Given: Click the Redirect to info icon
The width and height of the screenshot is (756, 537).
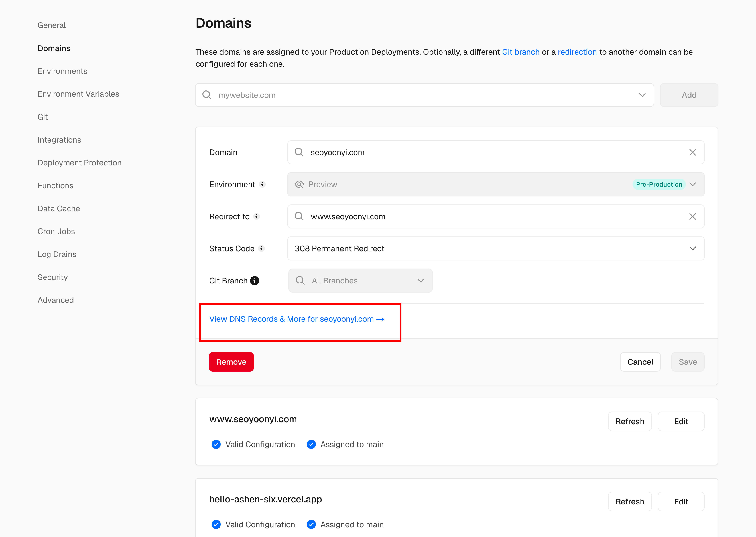Looking at the screenshot, I should coord(257,216).
